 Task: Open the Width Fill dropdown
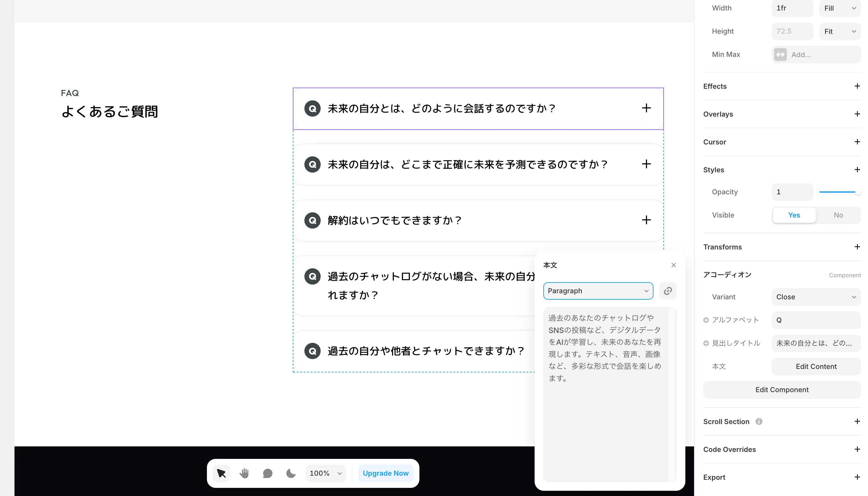pyautogui.click(x=840, y=8)
